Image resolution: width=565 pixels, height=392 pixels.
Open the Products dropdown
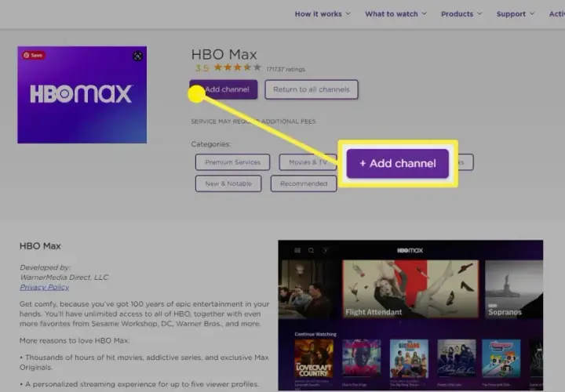pyautogui.click(x=461, y=14)
